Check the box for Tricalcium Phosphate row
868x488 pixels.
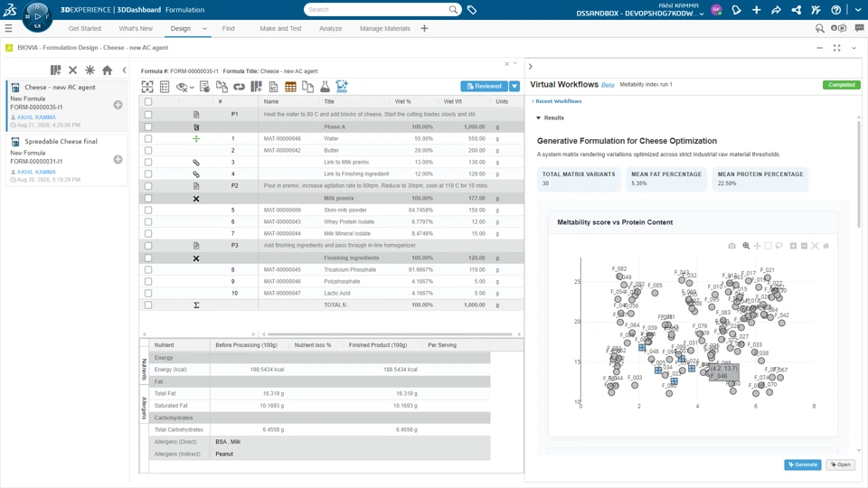pyautogui.click(x=148, y=270)
